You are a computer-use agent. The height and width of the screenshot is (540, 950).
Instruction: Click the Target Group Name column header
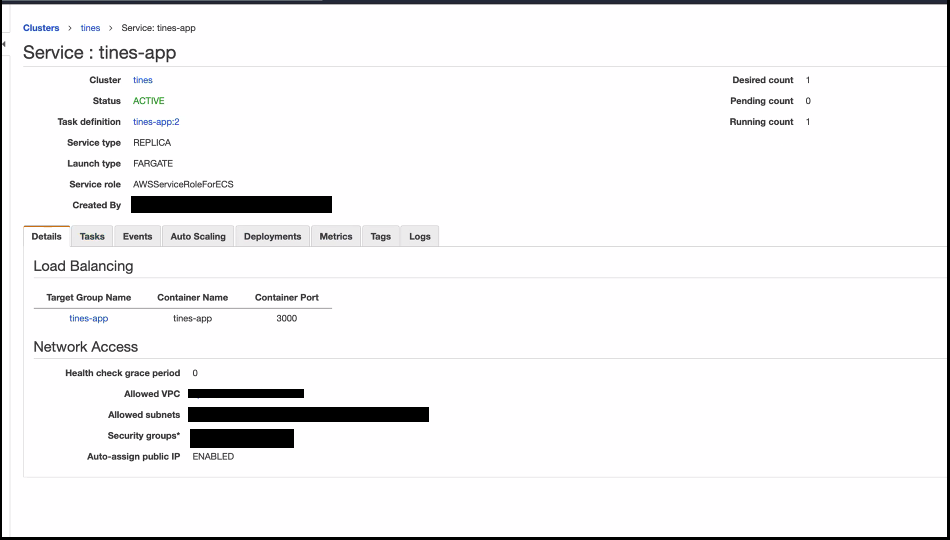(88, 298)
